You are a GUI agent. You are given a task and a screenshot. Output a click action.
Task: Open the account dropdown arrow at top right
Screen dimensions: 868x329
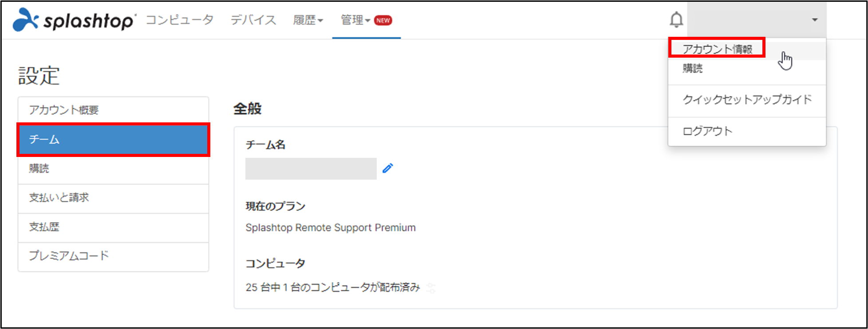click(815, 20)
